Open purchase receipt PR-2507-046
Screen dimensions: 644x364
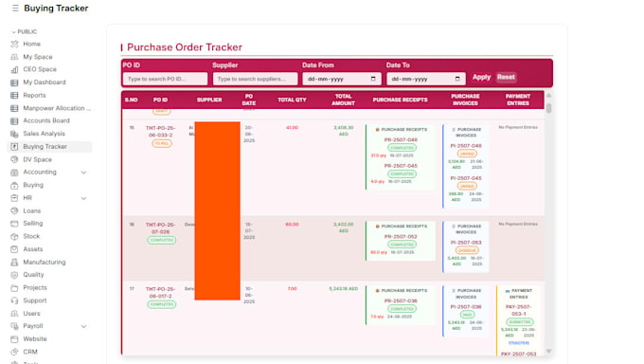coord(401,140)
